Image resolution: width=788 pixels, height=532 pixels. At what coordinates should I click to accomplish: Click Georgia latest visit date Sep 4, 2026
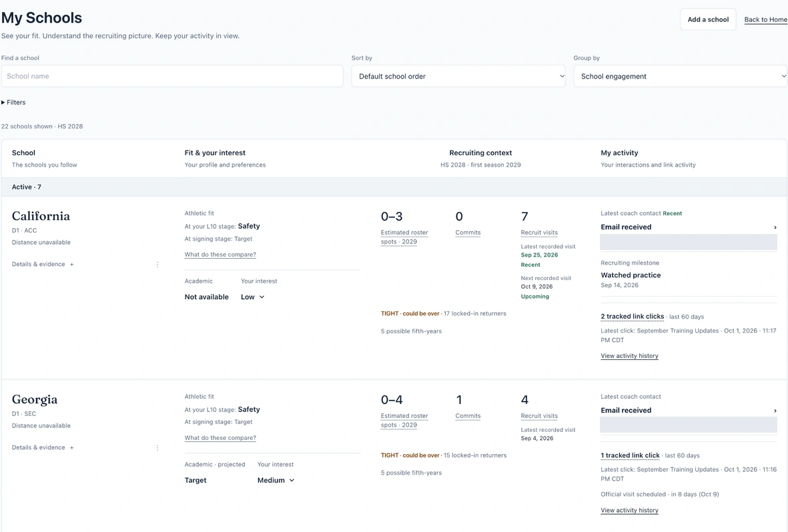coord(537,439)
